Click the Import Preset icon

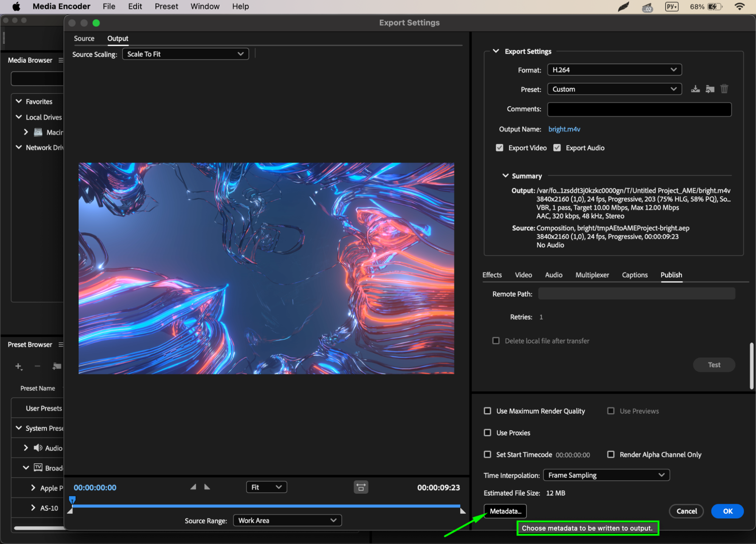tap(710, 89)
